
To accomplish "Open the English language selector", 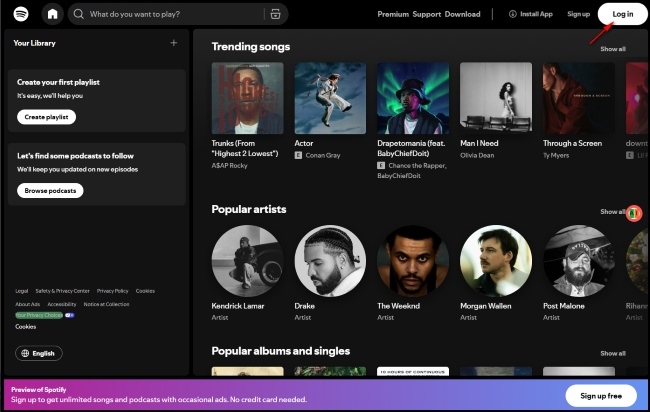I will click(x=39, y=353).
